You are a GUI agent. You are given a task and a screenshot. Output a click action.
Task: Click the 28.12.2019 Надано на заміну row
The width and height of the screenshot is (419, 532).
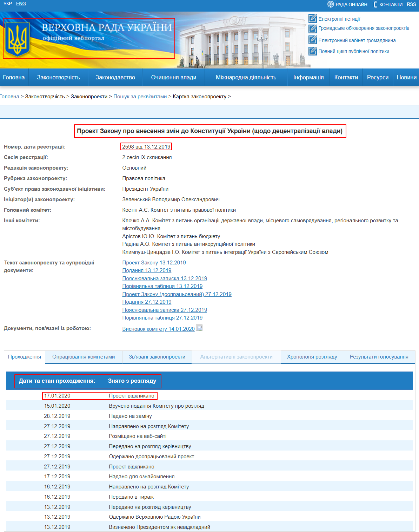(x=209, y=416)
